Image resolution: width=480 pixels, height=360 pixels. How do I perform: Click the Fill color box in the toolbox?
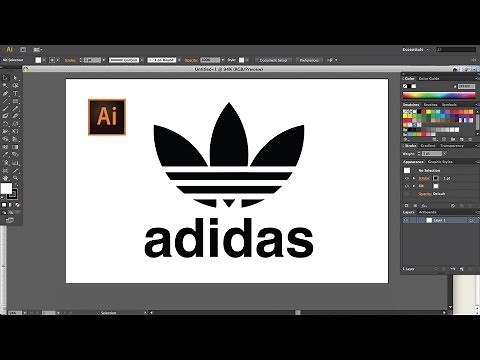[x=6, y=188]
